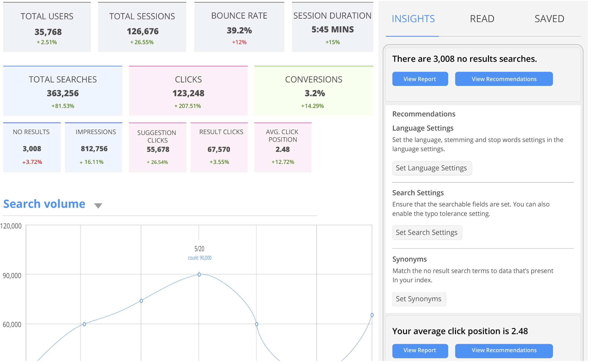
Task: Click the 'Language Settings' subheading
Action: tap(423, 128)
